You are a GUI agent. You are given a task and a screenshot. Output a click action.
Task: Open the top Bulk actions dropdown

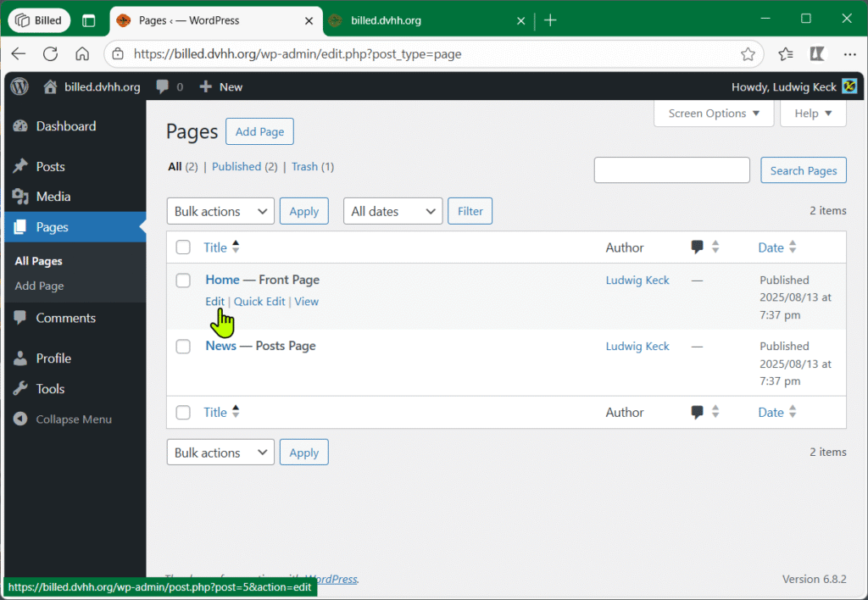[220, 212]
